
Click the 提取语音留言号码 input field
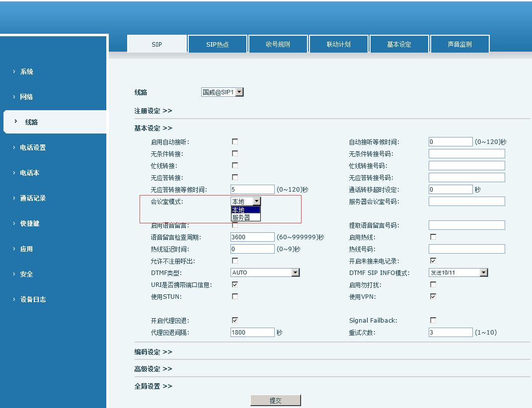click(467, 225)
